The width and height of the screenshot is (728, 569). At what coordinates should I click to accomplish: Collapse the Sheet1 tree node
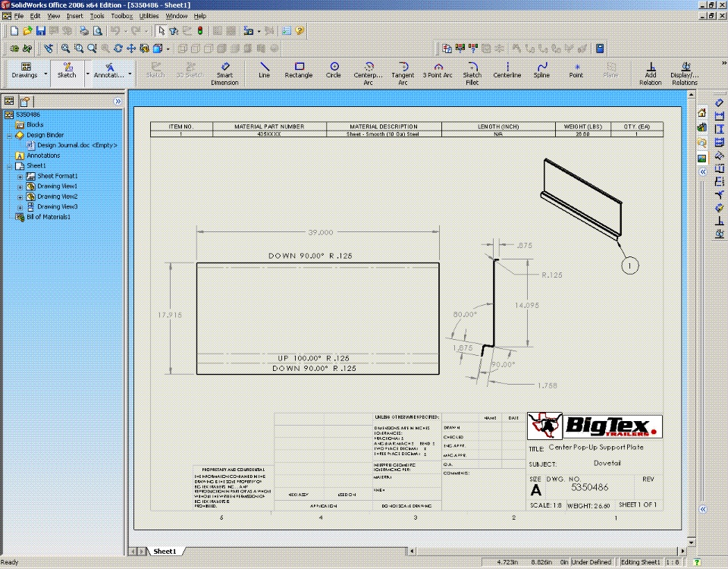[x=9, y=166]
